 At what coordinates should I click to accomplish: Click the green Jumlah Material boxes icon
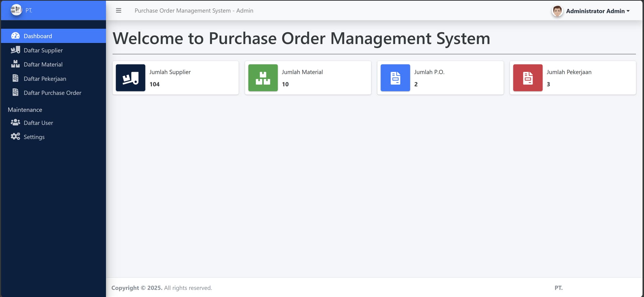(263, 78)
